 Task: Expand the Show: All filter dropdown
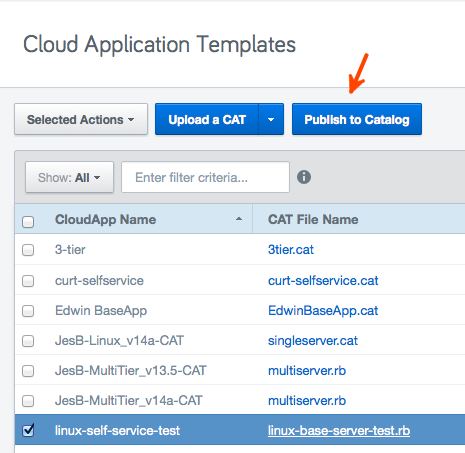click(x=69, y=177)
